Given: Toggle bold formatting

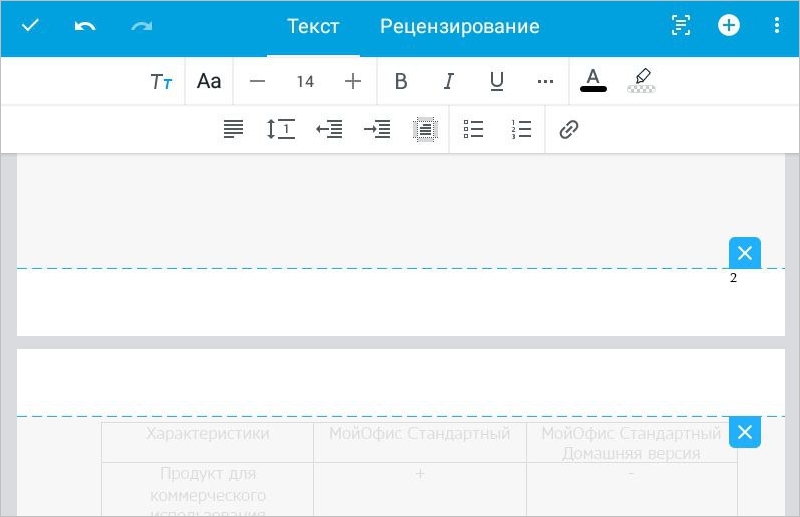Looking at the screenshot, I should 401,81.
